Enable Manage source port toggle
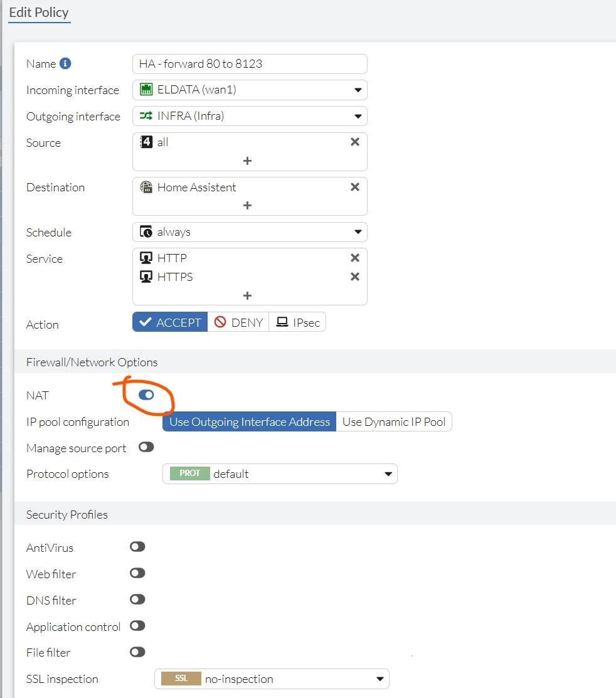This screenshot has height=698, width=616. (x=146, y=447)
